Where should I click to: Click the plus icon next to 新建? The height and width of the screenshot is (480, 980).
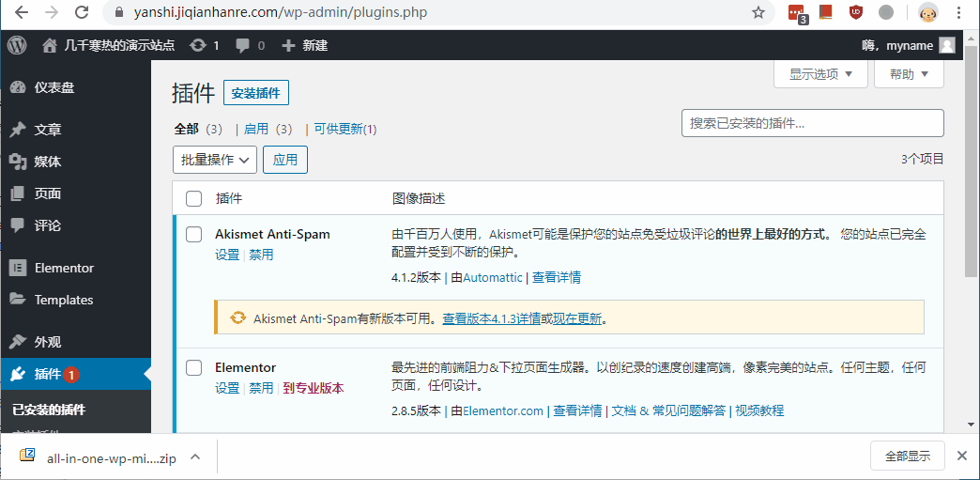pyautogui.click(x=288, y=45)
